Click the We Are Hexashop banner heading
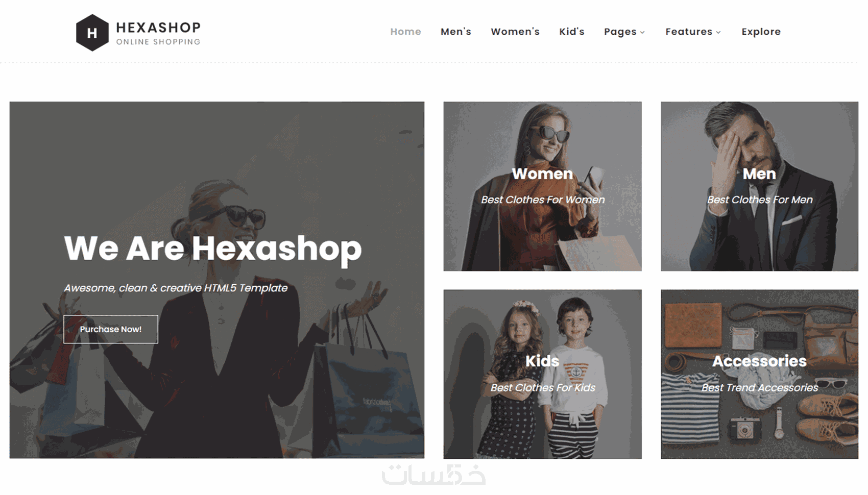868x495 pixels. pyautogui.click(x=213, y=249)
